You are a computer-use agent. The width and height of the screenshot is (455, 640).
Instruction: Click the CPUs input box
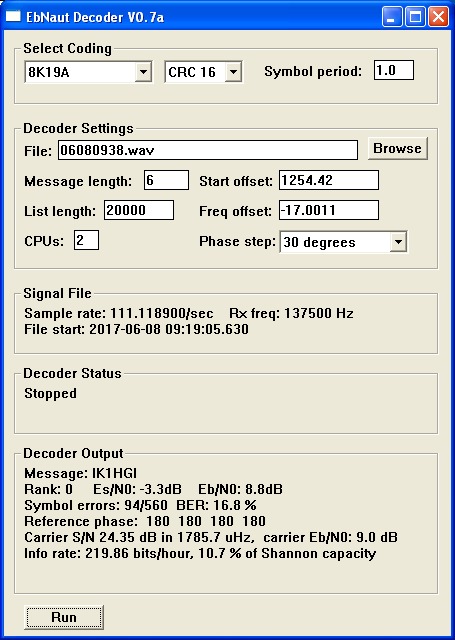(86, 240)
